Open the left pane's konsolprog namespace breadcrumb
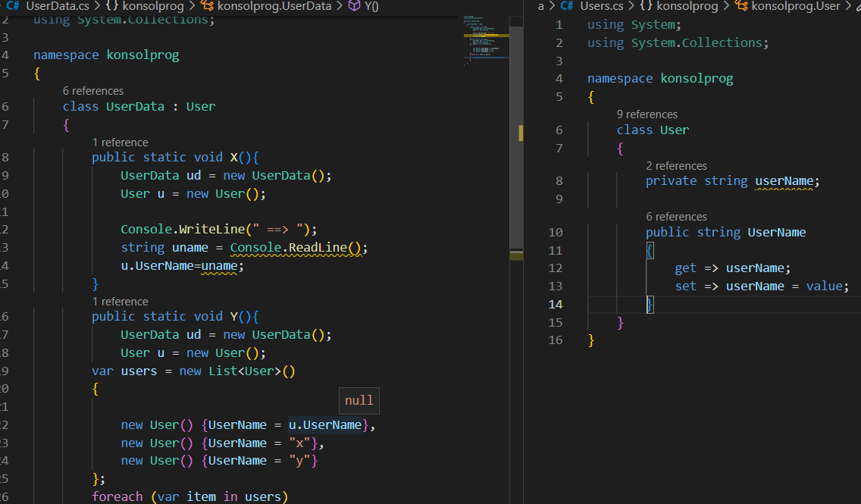861x504 pixels. [x=153, y=6]
